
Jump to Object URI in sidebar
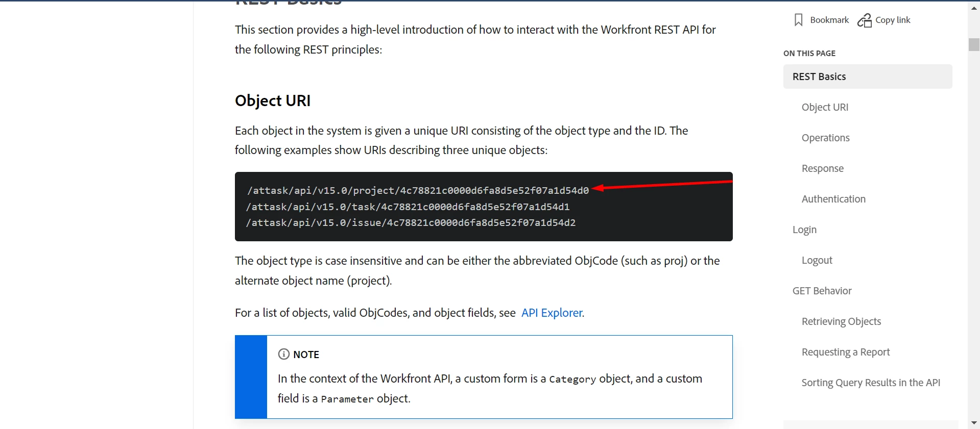click(x=825, y=107)
